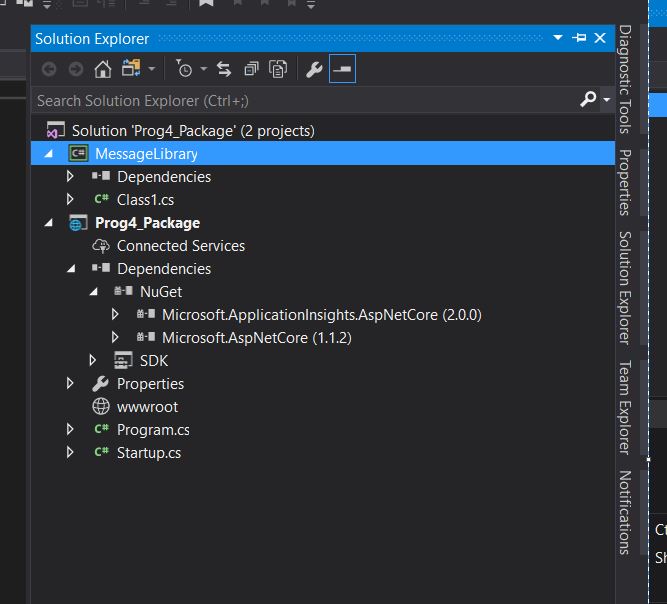The width and height of the screenshot is (667, 604).
Task: Click the Show All Files icon
Action: click(x=278, y=69)
